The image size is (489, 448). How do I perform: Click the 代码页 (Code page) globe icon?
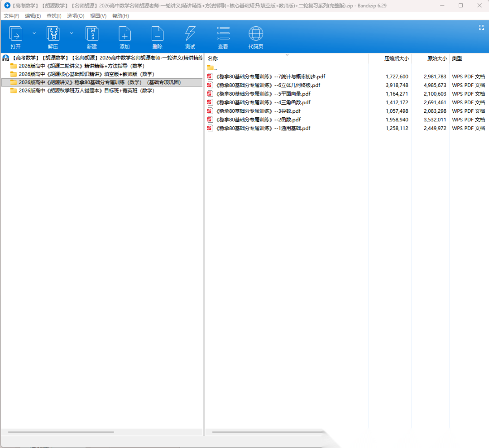pos(256,34)
